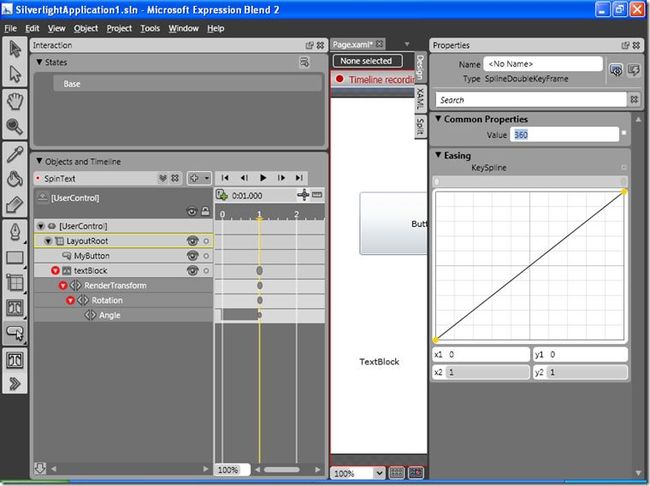Viewport: 650px width, 486px height.
Task: Switch to the XAML view tab
Action: pos(420,98)
